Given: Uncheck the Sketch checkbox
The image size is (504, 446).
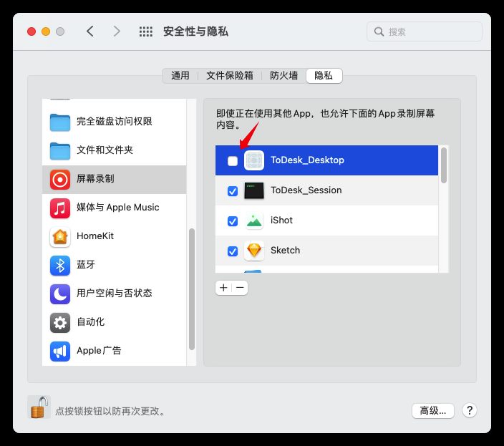Looking at the screenshot, I should tap(233, 251).
